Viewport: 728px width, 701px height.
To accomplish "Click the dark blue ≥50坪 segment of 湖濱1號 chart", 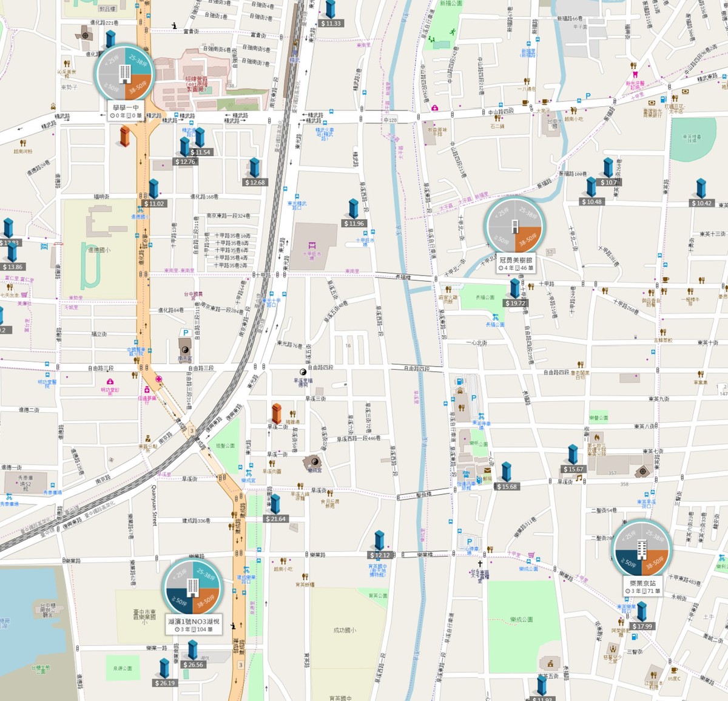I will click(x=181, y=600).
